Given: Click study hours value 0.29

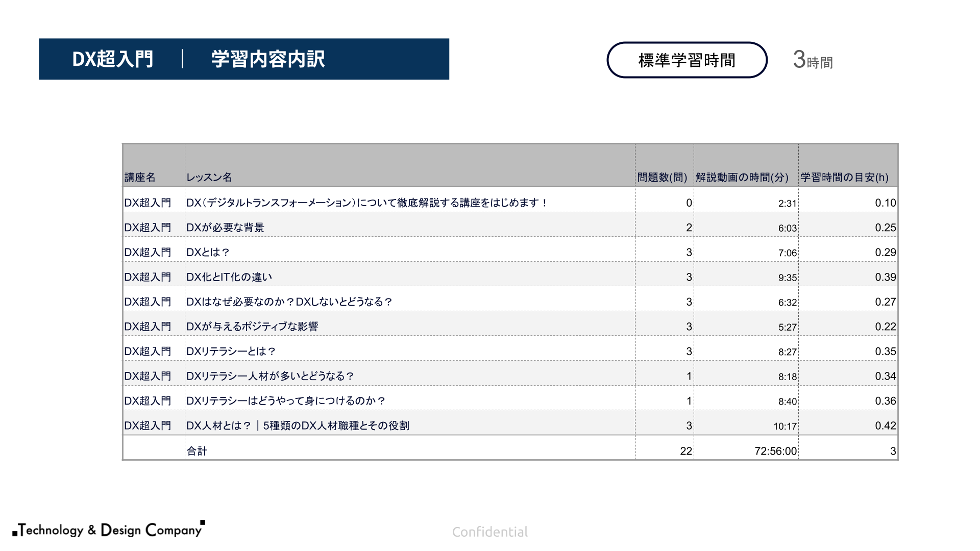Looking at the screenshot, I should pyautogui.click(x=886, y=252).
